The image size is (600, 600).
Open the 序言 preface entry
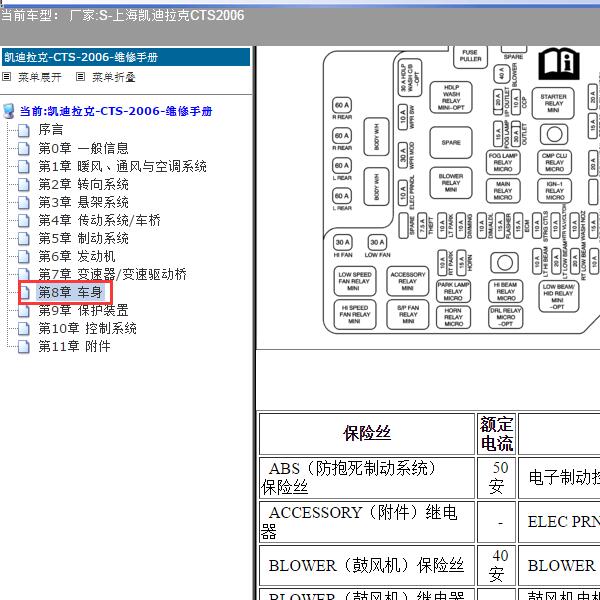[51, 130]
